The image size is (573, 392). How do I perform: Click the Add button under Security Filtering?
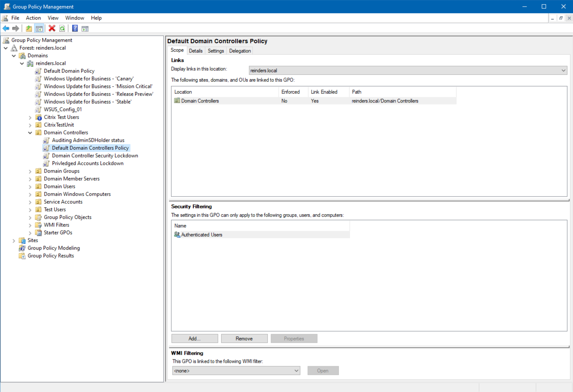tap(194, 338)
